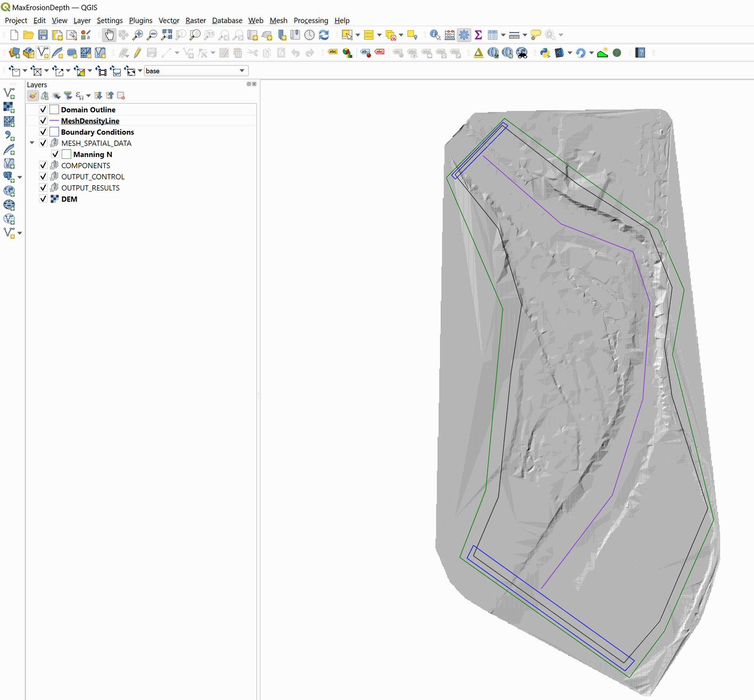Collapse the MESH_SPATIAL_DATA group
The width and height of the screenshot is (754, 700).
(32, 143)
